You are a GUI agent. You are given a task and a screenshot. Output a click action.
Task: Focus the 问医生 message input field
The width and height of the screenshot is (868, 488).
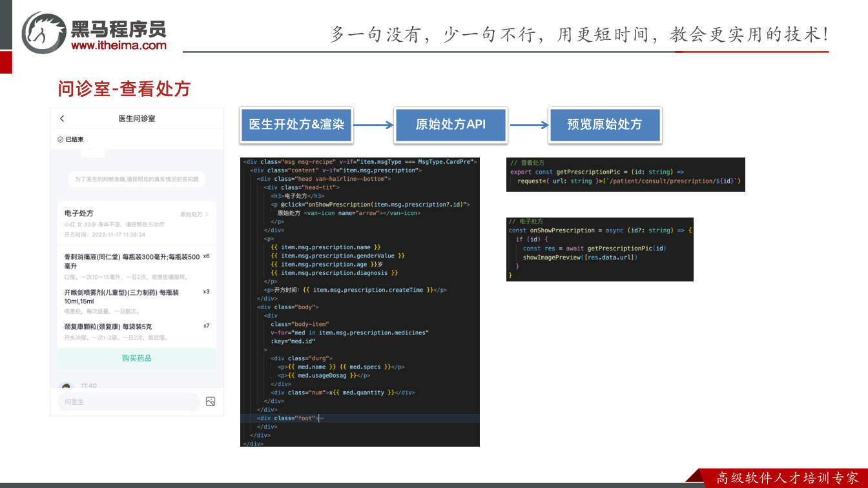[129, 402]
